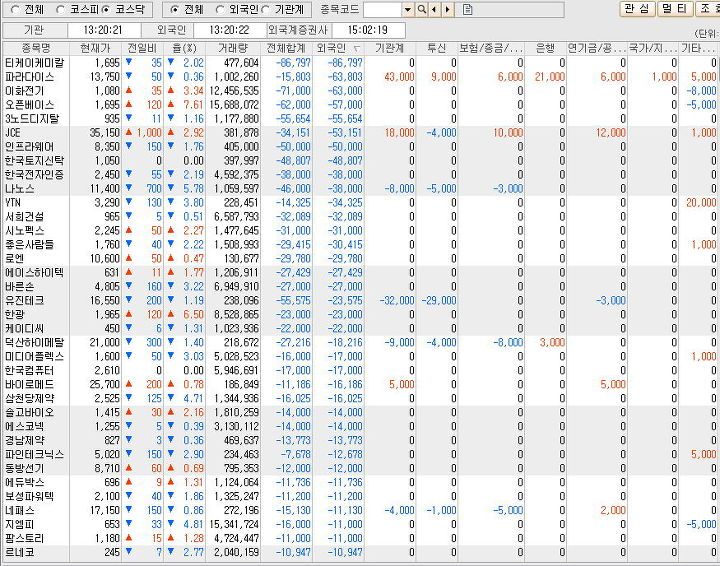Click the sort arrow in 외국인 column header
Viewport: 720px width, 566px height.
tap(356, 48)
